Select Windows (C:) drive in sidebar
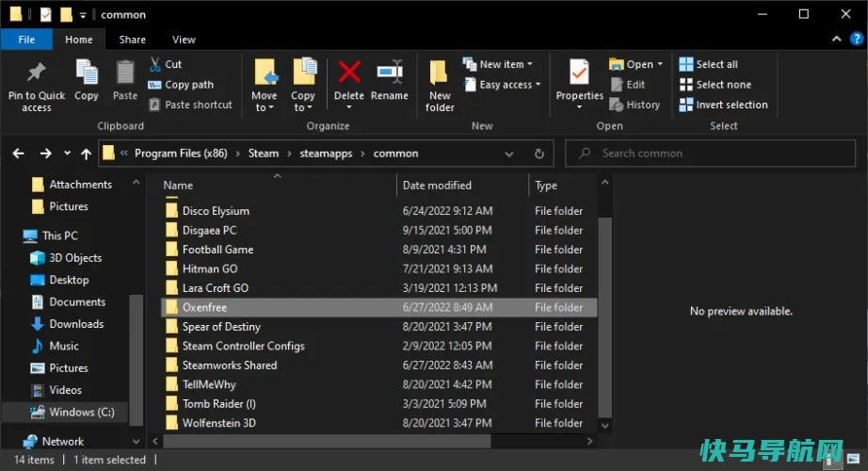 point(72,412)
